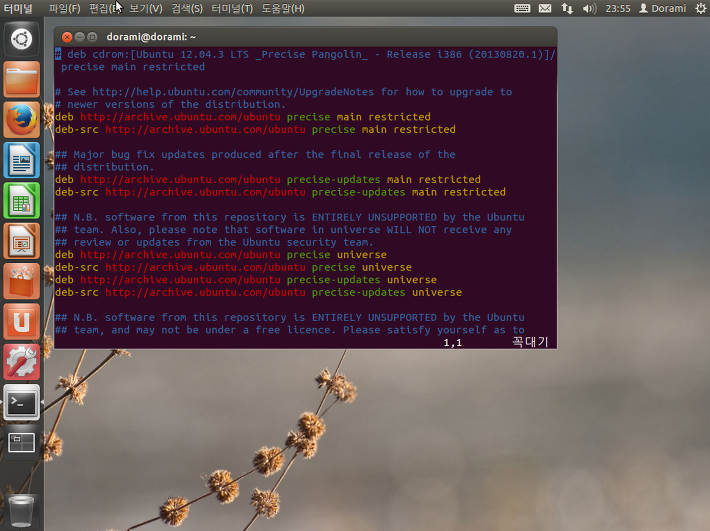Close the dorami@dorami terminal window
The width and height of the screenshot is (710, 531).
(x=67, y=37)
